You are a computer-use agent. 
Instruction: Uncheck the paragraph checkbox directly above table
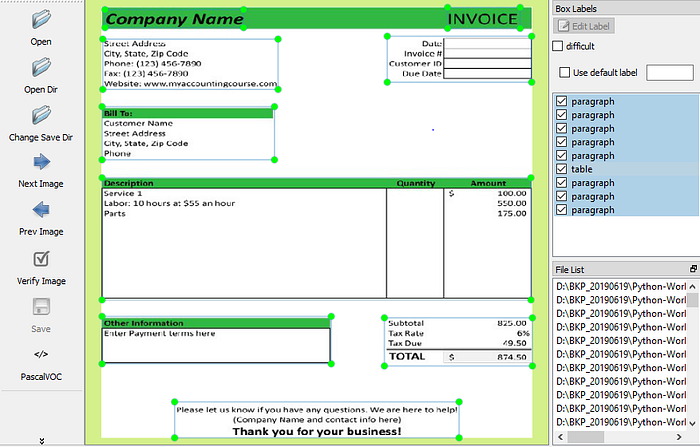562,155
